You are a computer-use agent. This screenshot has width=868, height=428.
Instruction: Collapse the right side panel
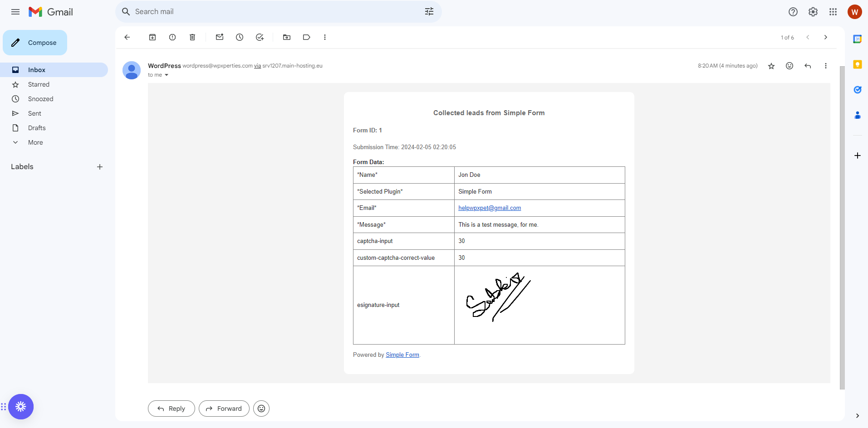coord(858,416)
